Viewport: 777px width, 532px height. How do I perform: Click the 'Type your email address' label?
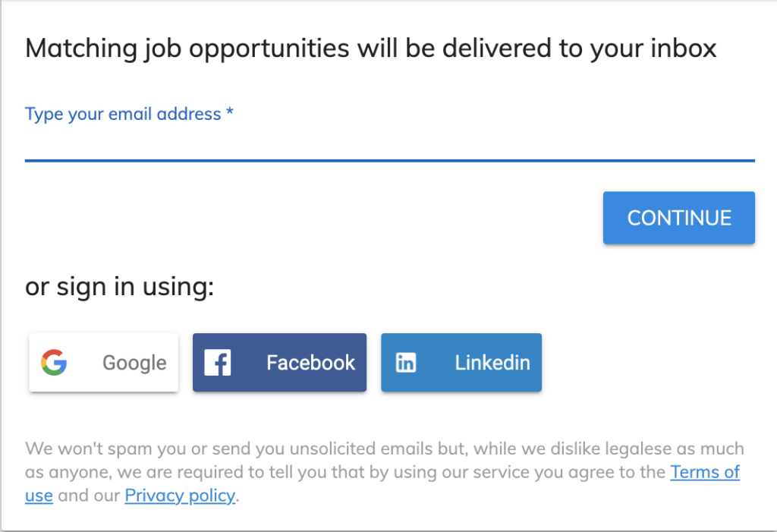(123, 115)
